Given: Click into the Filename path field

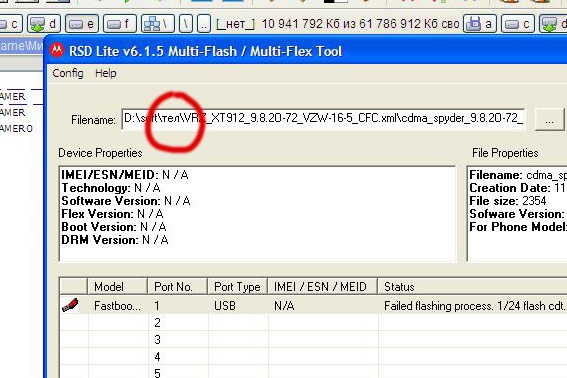Looking at the screenshot, I should pyautogui.click(x=323, y=119).
